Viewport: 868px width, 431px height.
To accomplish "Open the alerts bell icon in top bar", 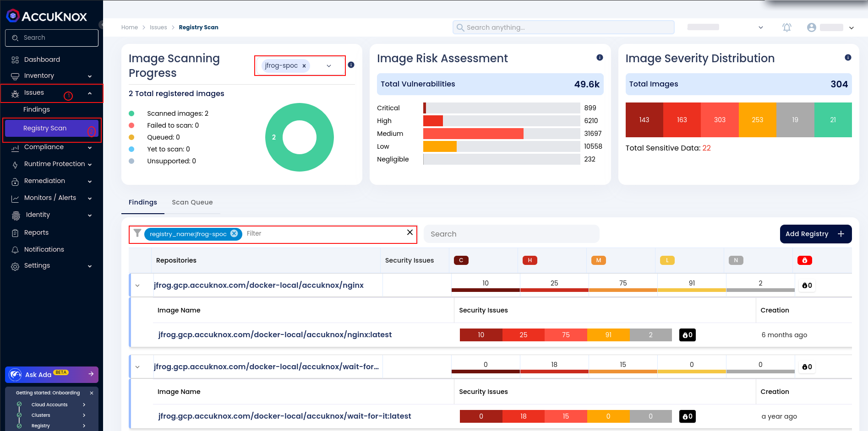I will click(786, 27).
